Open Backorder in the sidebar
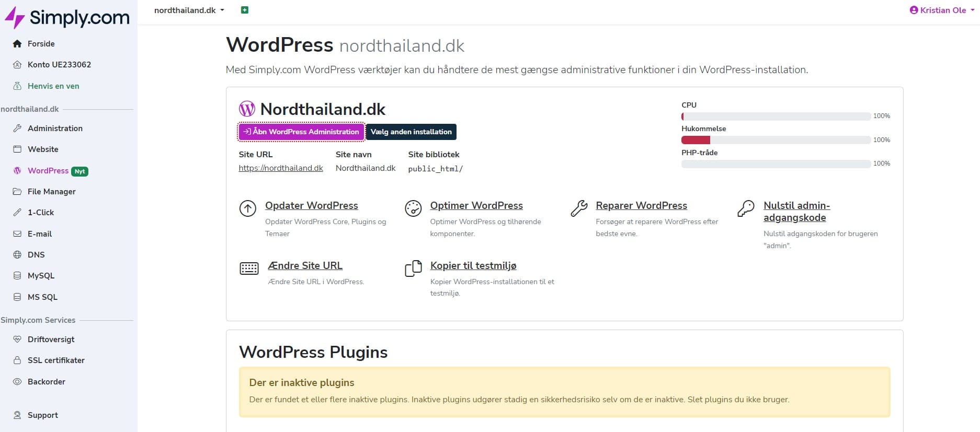Image resolution: width=980 pixels, height=432 pixels. pos(47,382)
